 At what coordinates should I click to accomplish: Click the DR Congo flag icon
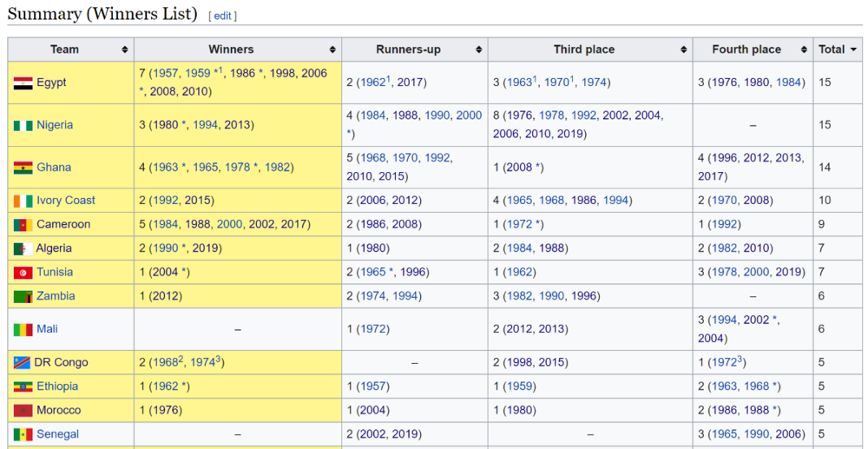coord(23,363)
